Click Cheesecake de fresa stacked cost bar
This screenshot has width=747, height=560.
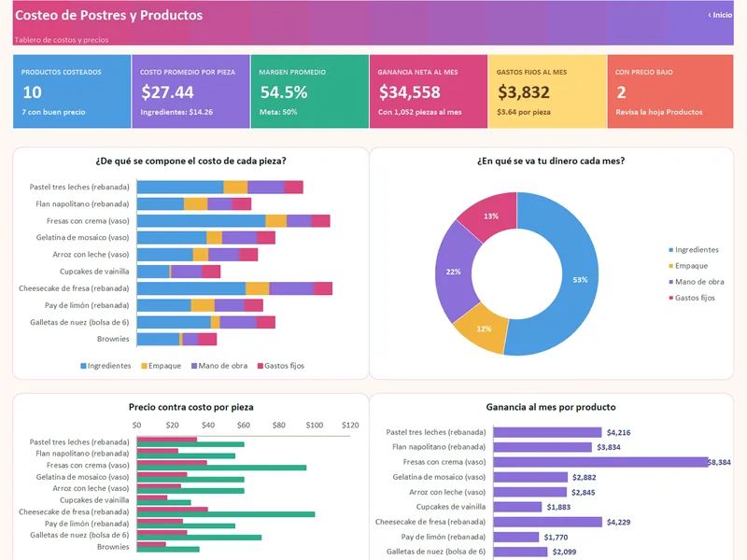click(x=235, y=288)
